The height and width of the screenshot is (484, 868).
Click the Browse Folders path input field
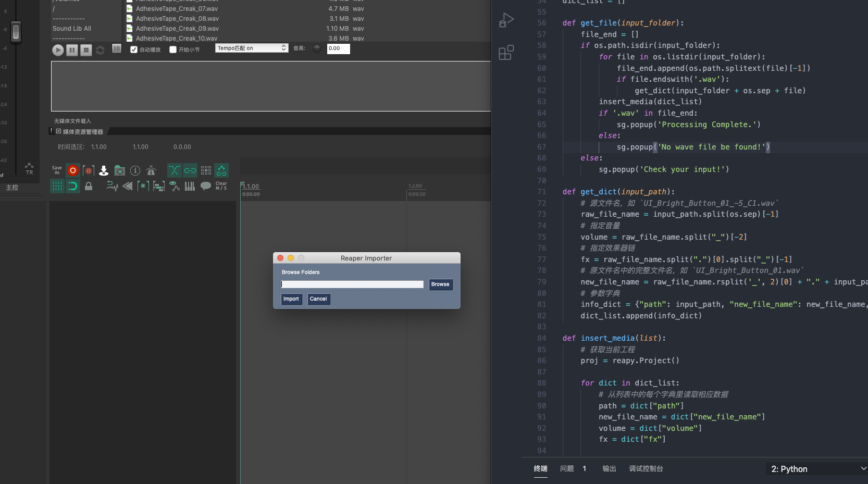coord(352,284)
